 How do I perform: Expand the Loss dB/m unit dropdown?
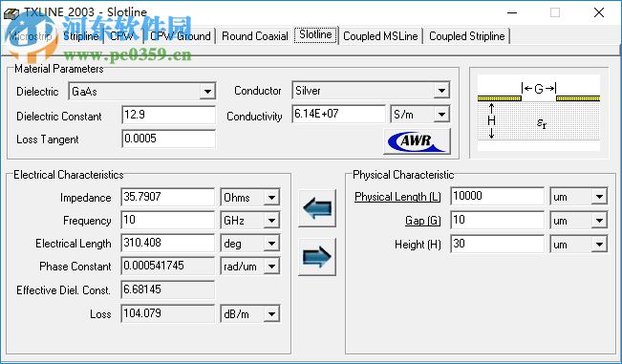click(x=271, y=314)
